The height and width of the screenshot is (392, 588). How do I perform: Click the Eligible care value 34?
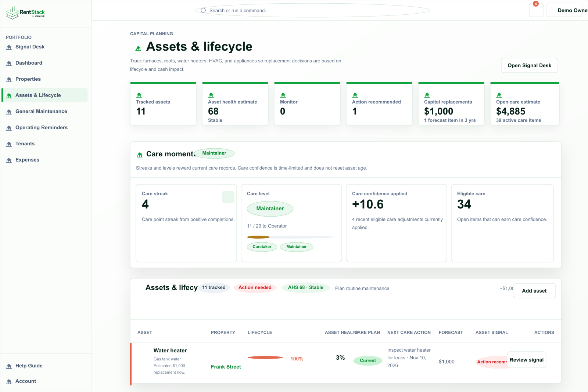[464, 204]
